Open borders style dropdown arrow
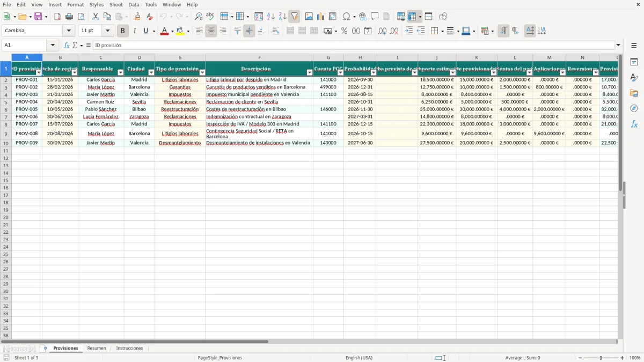 click(x=442, y=31)
